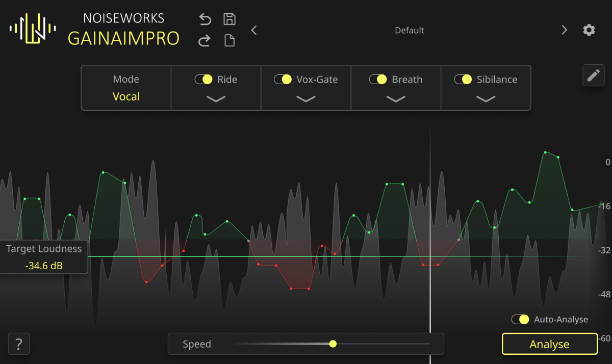Click the Analyse button
The image size is (612, 364).
click(550, 344)
